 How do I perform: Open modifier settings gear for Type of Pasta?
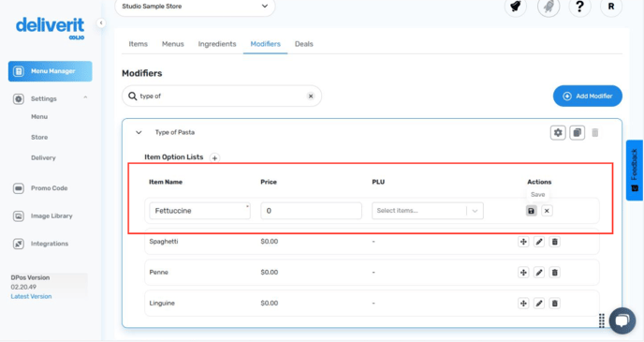coord(558,133)
